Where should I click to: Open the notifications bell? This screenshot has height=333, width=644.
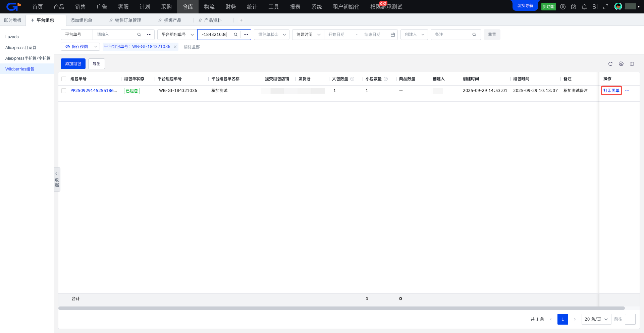pos(584,7)
